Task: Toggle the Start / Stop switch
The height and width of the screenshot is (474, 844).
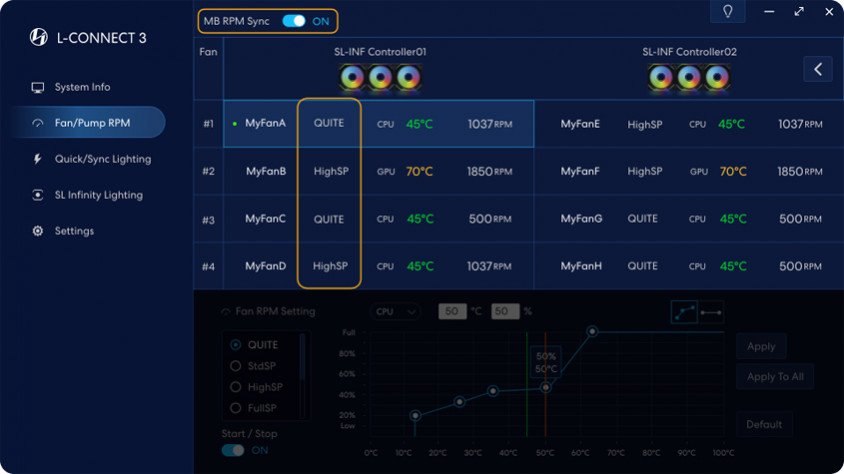Action: [233, 450]
